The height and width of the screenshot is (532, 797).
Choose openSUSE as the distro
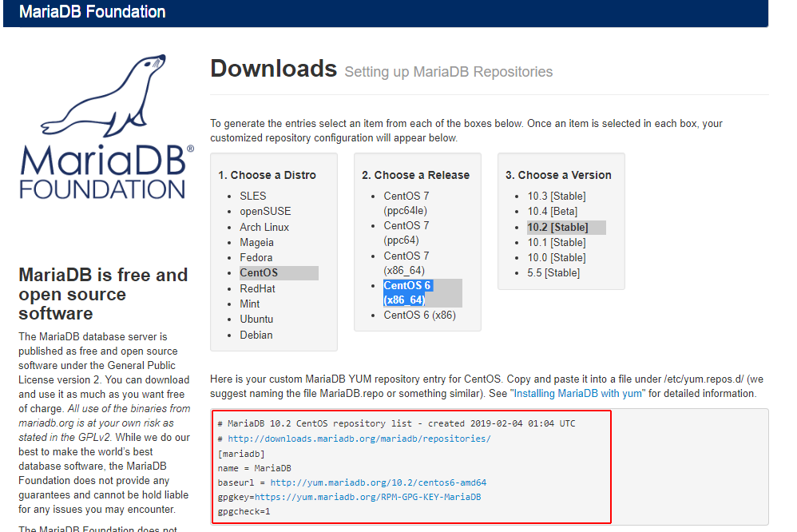(x=265, y=212)
